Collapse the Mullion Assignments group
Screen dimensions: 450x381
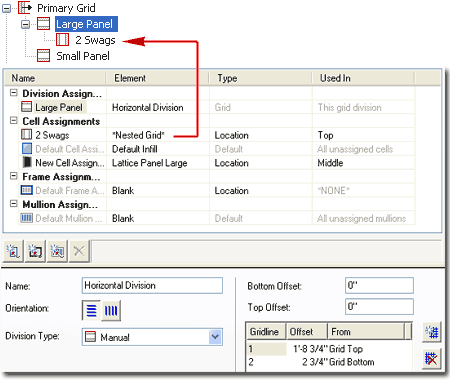[x=13, y=203]
